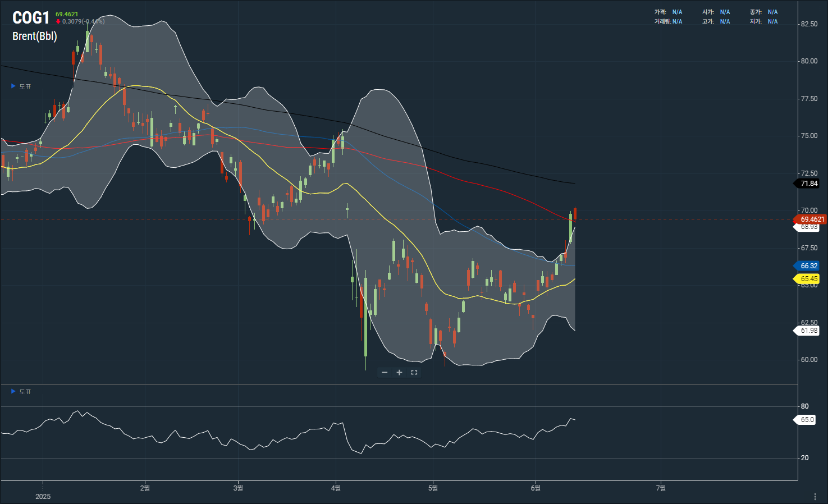Viewport: 828px width, 504px height.
Task: Zoom in the chart with plus button
Action: coord(399,373)
